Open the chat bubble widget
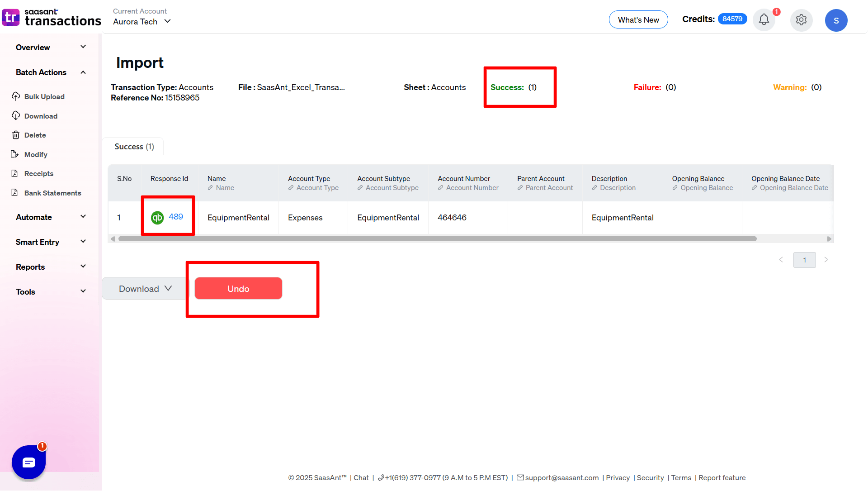Image resolution: width=868 pixels, height=491 pixels. 28,462
